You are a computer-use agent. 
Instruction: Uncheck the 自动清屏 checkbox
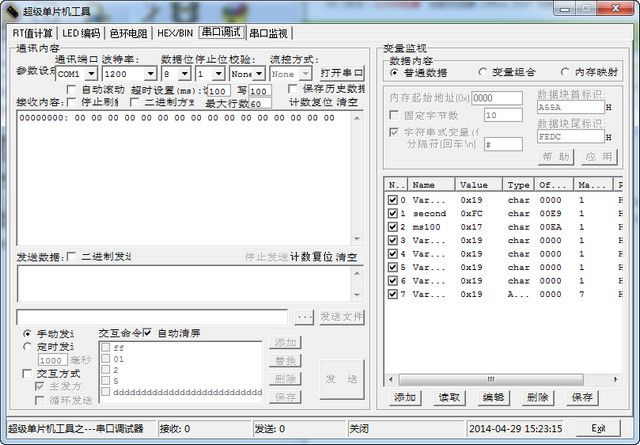click(147, 332)
